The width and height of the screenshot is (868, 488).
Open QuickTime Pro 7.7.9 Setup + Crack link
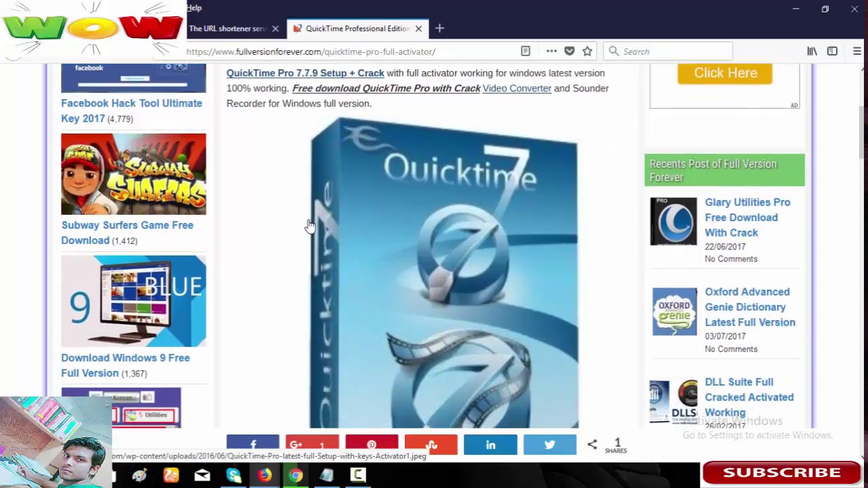coord(305,73)
